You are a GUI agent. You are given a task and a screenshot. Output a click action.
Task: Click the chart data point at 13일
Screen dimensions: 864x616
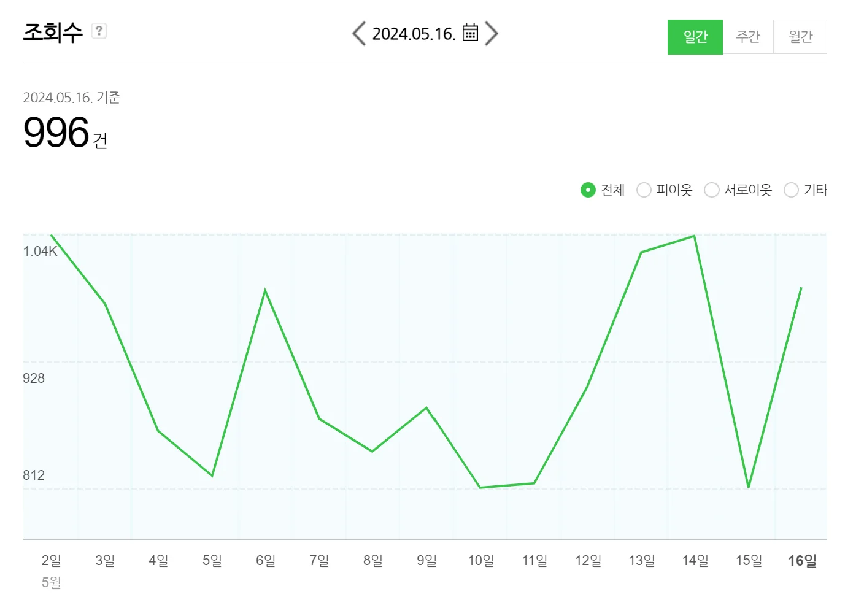(x=641, y=252)
